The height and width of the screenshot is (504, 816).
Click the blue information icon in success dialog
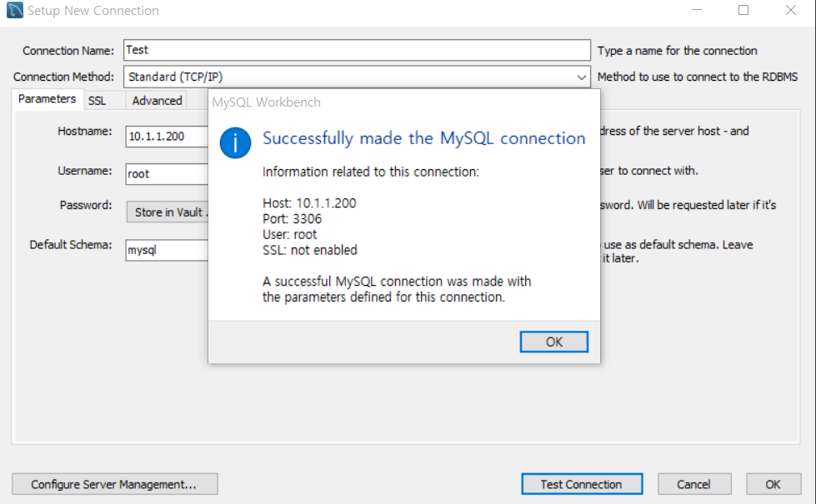pos(234,142)
